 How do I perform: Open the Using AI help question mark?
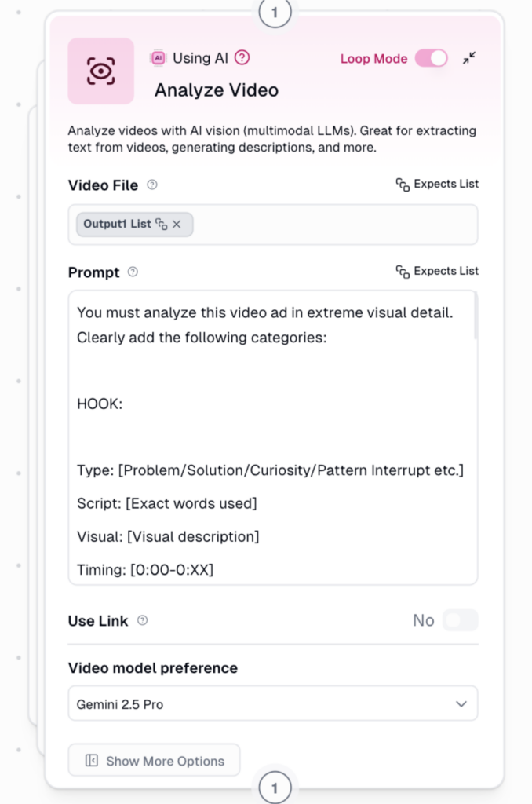click(242, 57)
